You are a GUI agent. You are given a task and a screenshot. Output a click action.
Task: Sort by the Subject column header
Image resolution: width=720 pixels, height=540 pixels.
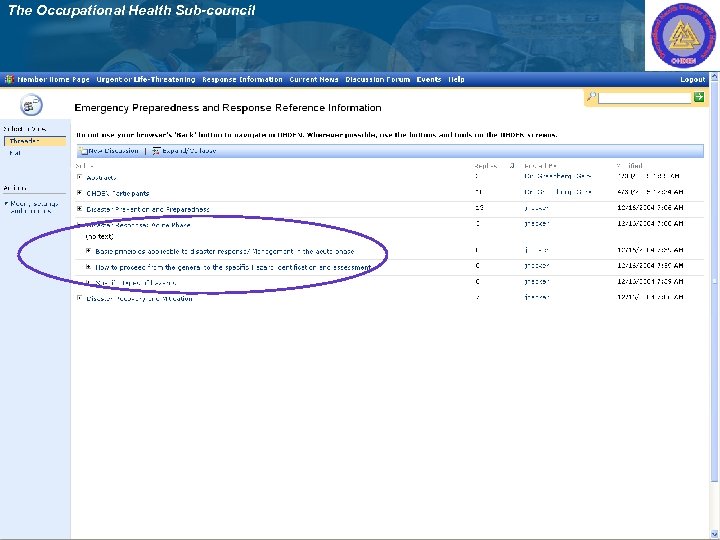pyautogui.click(x=85, y=166)
